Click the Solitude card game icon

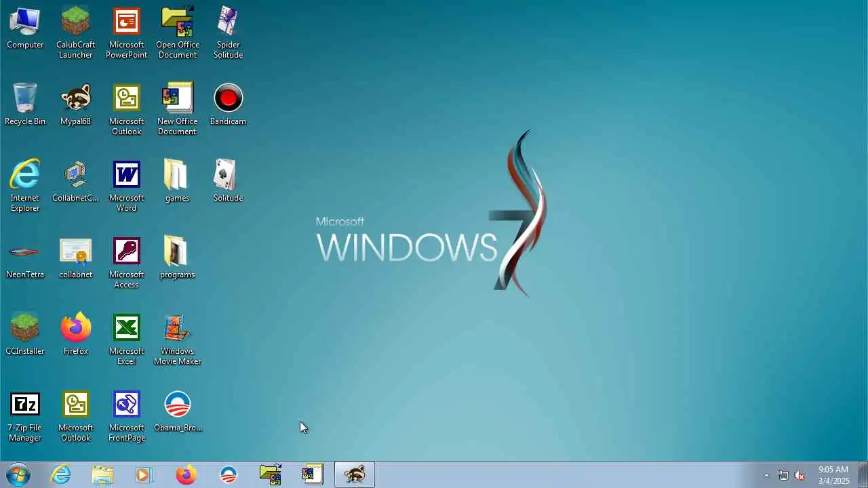228,181
